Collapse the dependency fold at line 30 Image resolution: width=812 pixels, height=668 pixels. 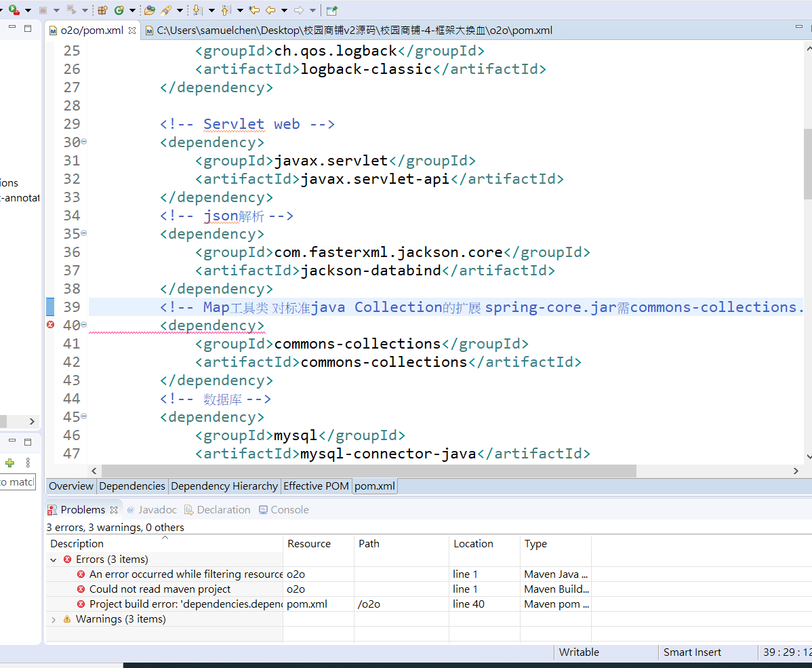pyautogui.click(x=84, y=142)
